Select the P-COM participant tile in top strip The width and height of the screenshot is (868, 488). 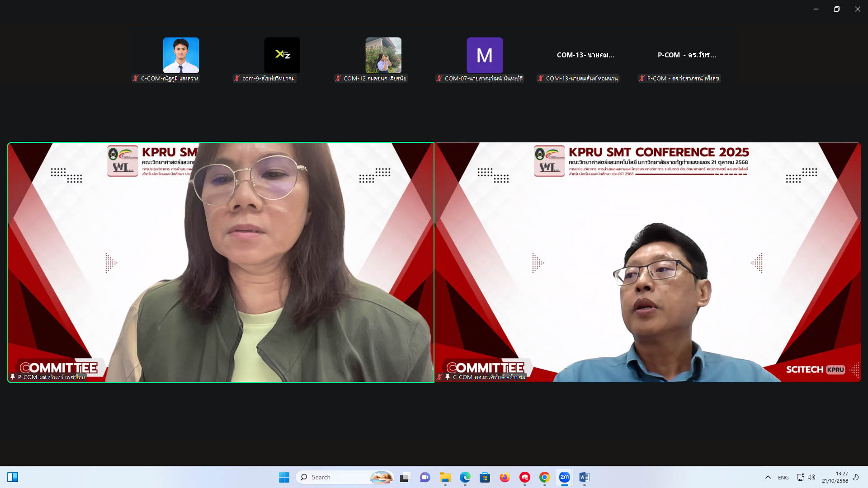pyautogui.click(x=687, y=55)
